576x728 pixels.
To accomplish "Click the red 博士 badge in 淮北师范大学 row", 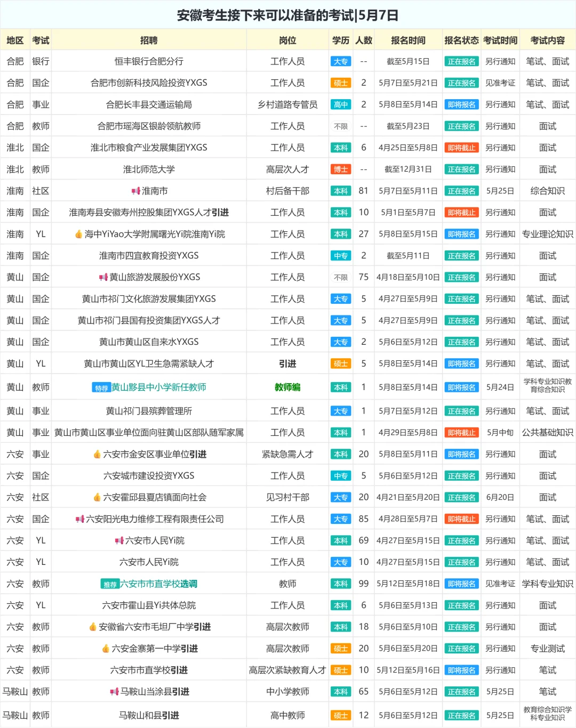I will pyautogui.click(x=341, y=169).
